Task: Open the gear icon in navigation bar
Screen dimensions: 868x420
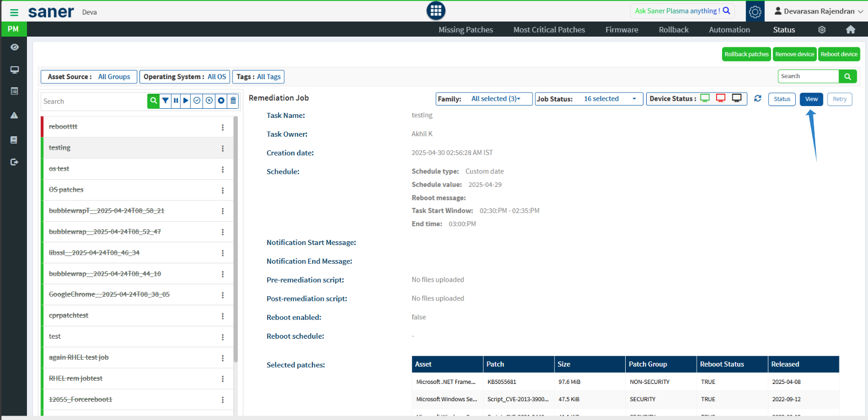Action: pos(822,30)
